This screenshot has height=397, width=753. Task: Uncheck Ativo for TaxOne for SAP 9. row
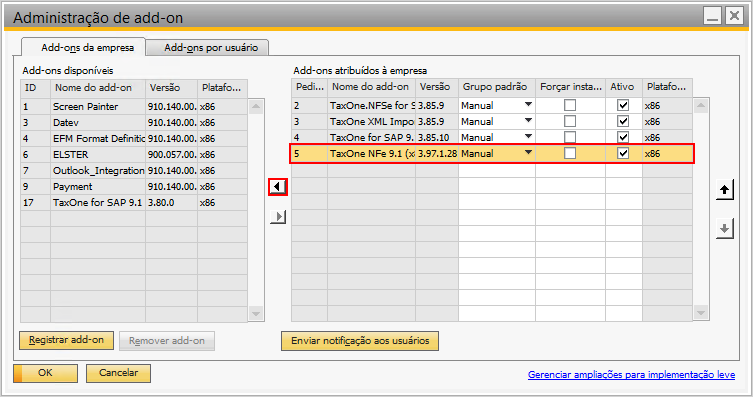coord(623,137)
